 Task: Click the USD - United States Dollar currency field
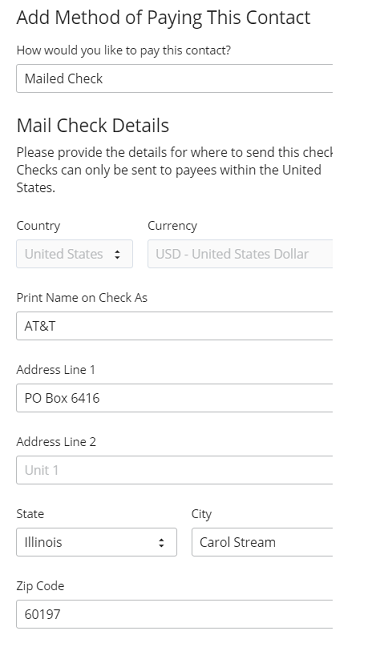[x=240, y=254]
